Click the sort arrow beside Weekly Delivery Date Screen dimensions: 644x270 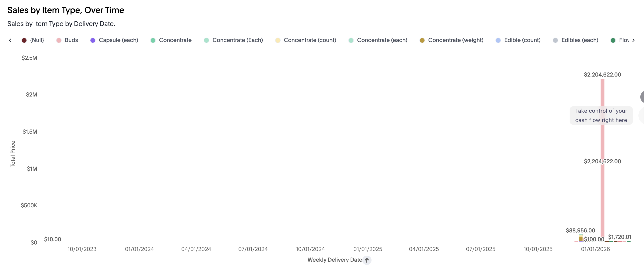[x=367, y=260]
